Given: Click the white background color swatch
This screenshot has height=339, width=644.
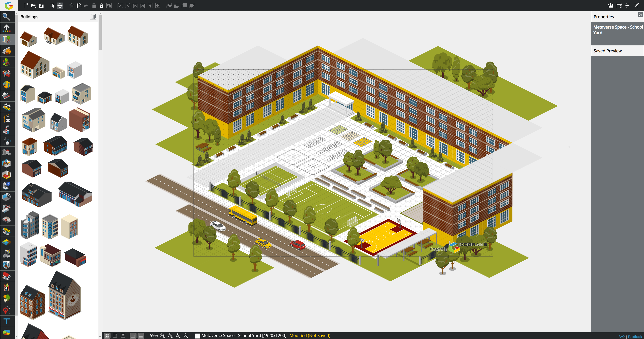Looking at the screenshot, I should point(198,335).
